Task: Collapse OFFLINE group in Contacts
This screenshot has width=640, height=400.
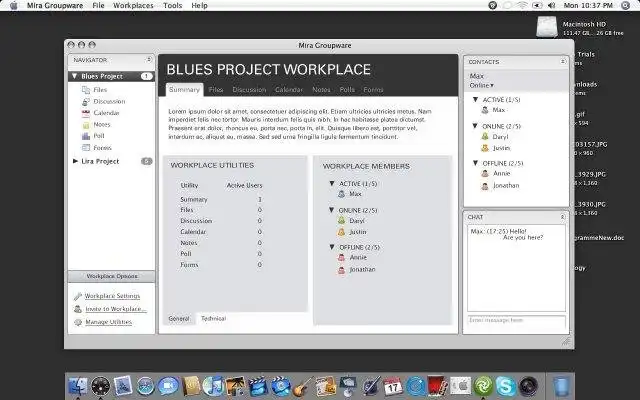Action: tap(475, 163)
